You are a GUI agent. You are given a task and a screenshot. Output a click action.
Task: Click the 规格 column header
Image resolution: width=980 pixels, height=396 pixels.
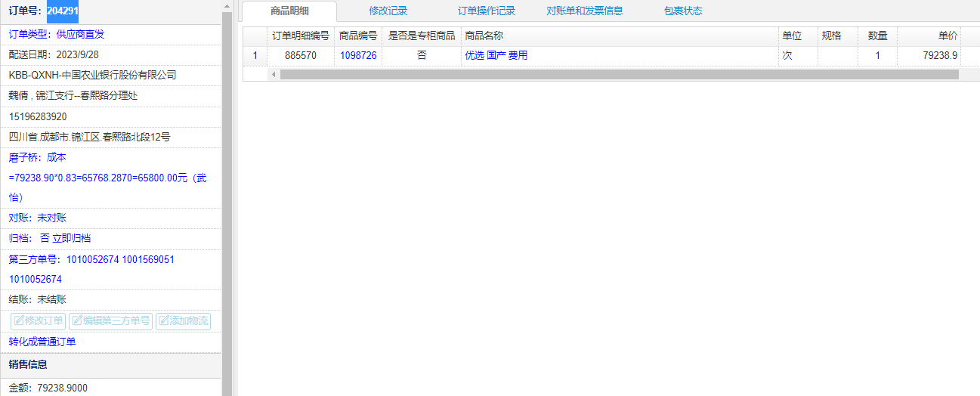click(x=838, y=36)
